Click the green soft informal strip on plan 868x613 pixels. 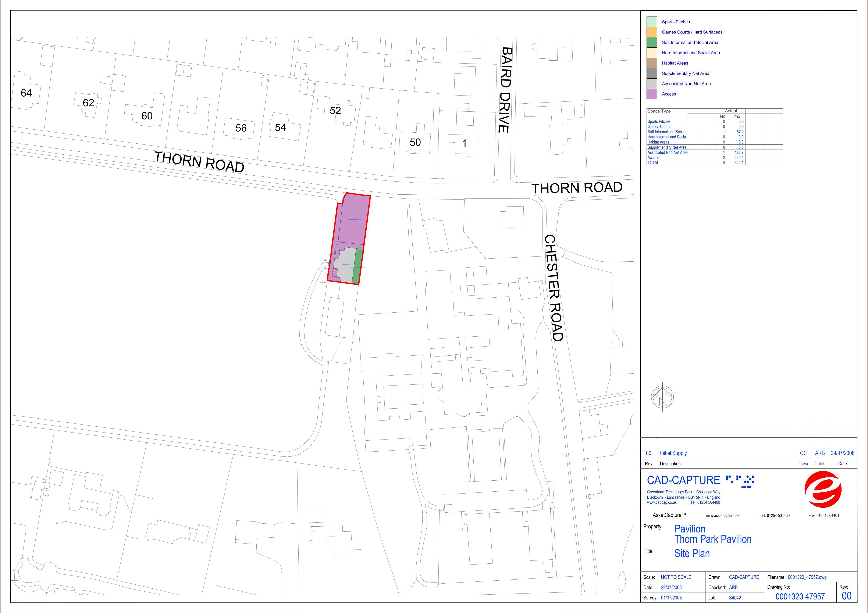pyautogui.click(x=358, y=266)
